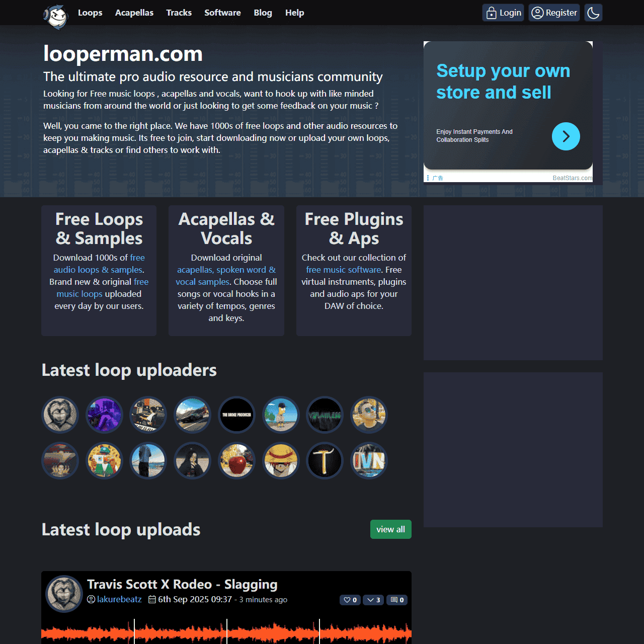644x644 pixels.
Task: Open the Software section
Action: point(222,13)
